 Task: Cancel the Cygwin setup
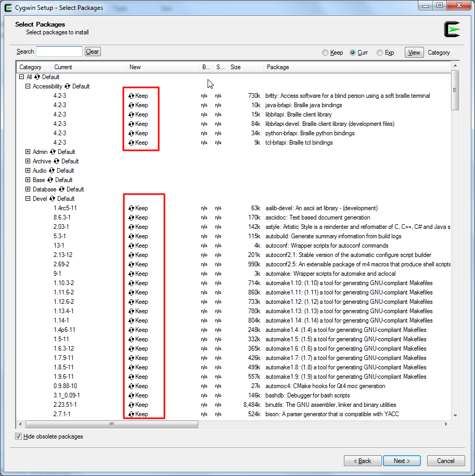[446, 461]
